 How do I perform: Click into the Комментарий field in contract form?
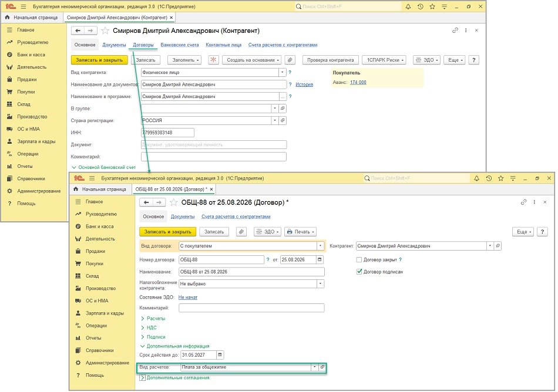click(251, 307)
